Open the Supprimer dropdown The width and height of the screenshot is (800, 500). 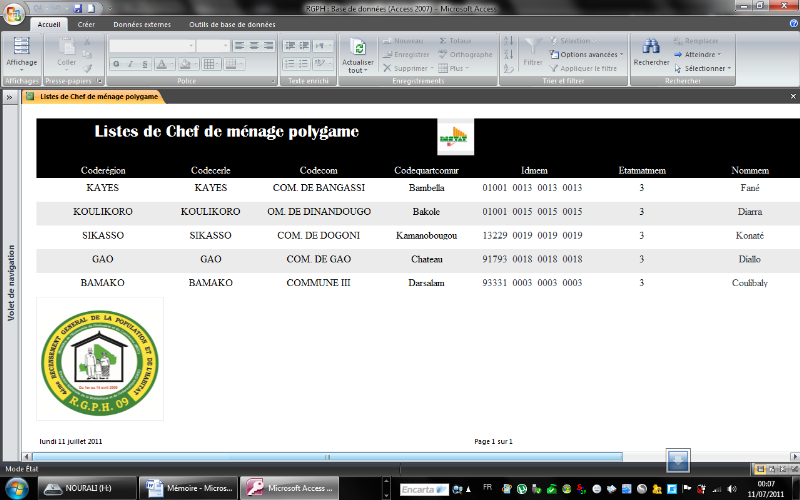408,68
